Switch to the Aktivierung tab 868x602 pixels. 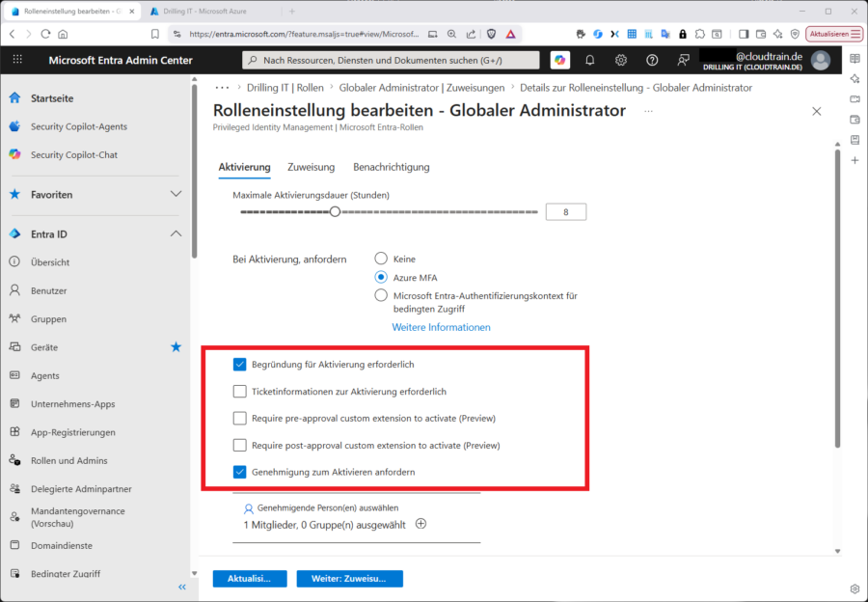pos(244,167)
